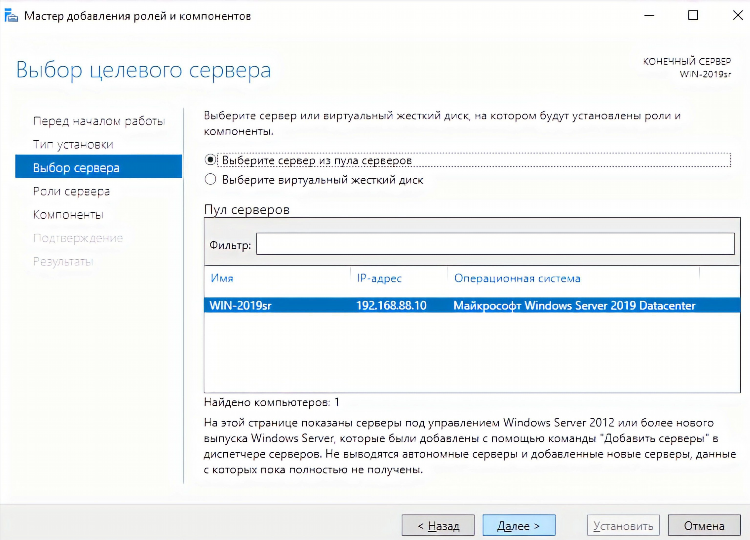Screen dimensions: 750x540
Task: Switch to "Роли сервера" step
Action: 71,191
